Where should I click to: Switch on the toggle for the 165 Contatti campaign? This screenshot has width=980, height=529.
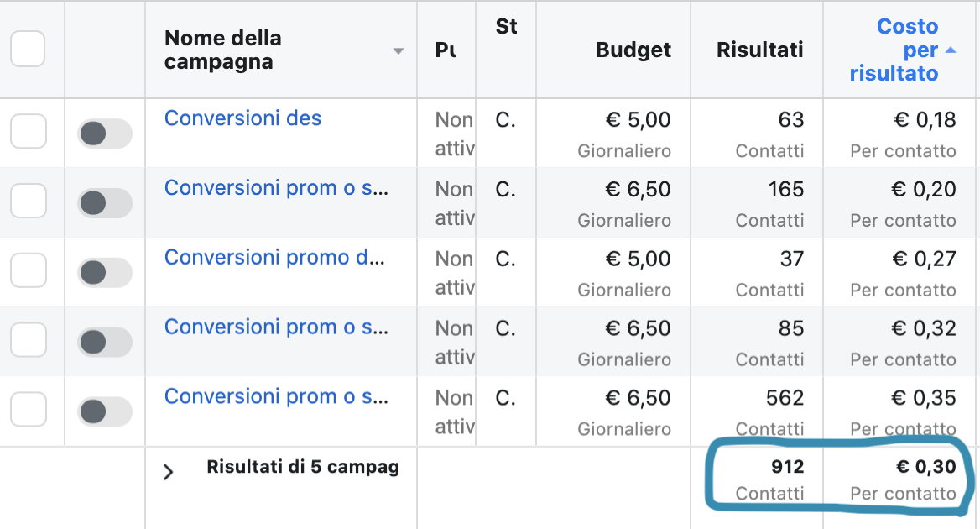tap(104, 203)
